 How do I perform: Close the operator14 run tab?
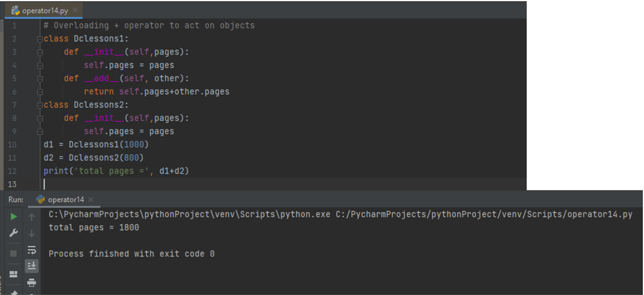click(91, 200)
